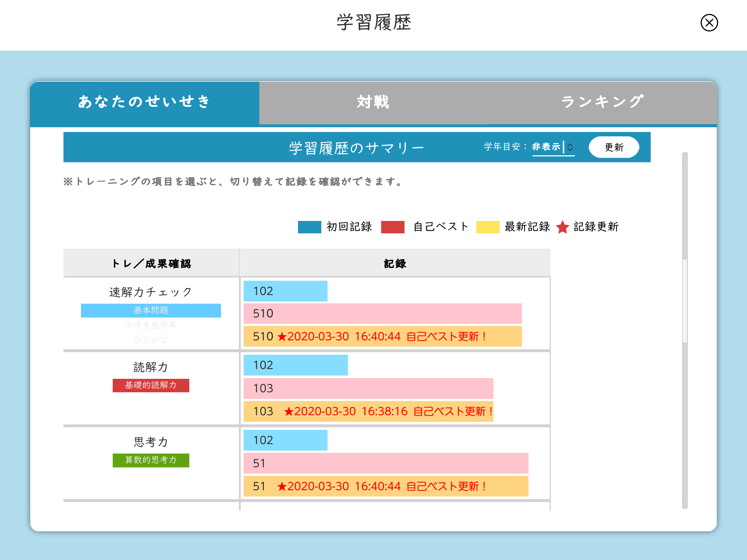Click the blue 初回記録 legend swatch
Image resolution: width=747 pixels, height=560 pixels.
click(309, 227)
